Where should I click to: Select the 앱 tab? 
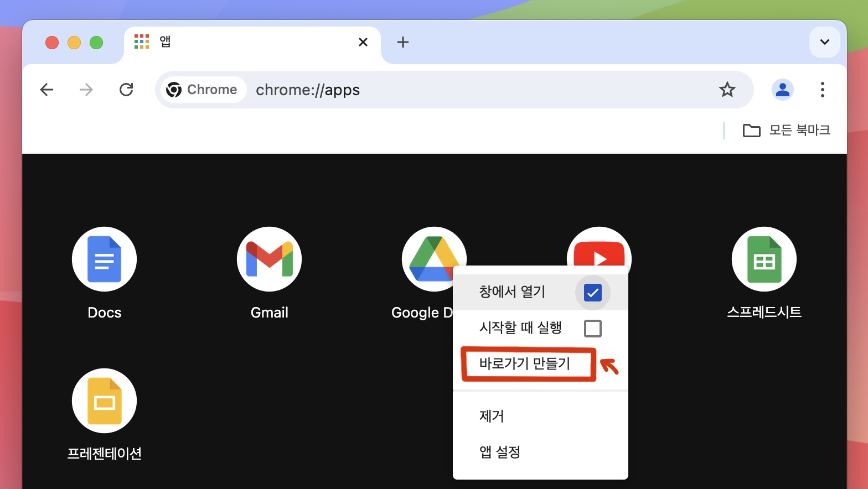point(252,42)
